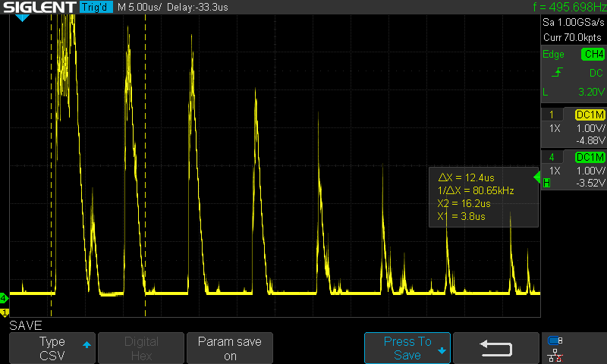Select the channel 1 ground level marker

[x=5, y=312]
